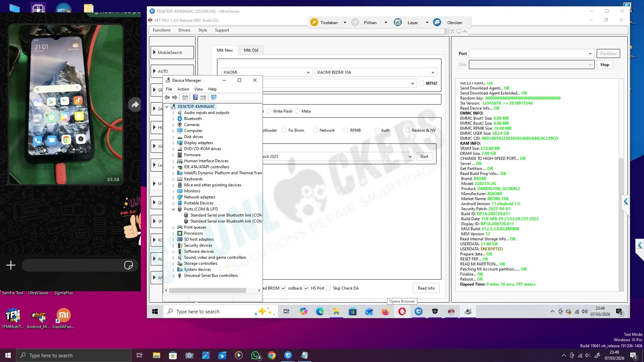Viewport: 644px width, 362px height.
Task: Open the XIAOMI brand dropdown
Action: pos(308,72)
